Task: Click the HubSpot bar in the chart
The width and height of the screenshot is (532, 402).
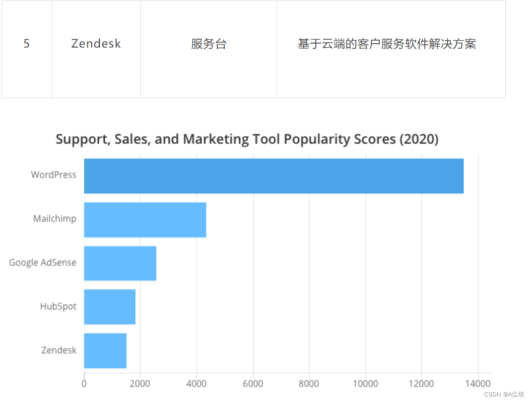Action: click(x=110, y=307)
